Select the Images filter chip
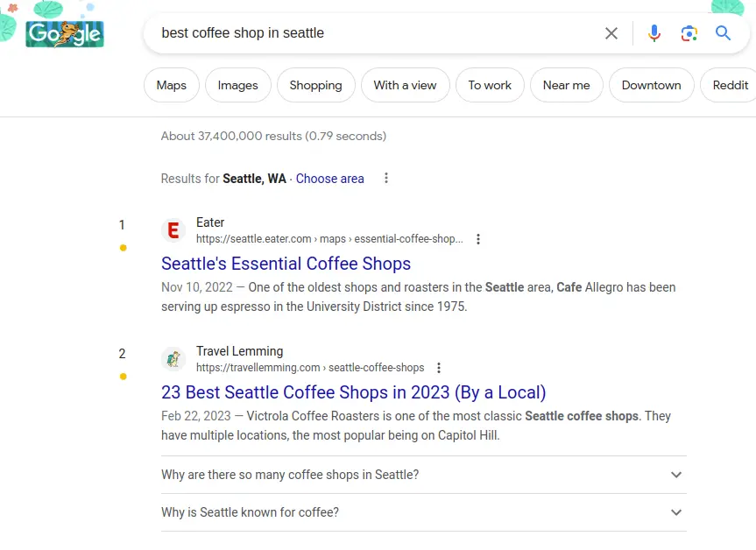This screenshot has width=756, height=550. (237, 85)
